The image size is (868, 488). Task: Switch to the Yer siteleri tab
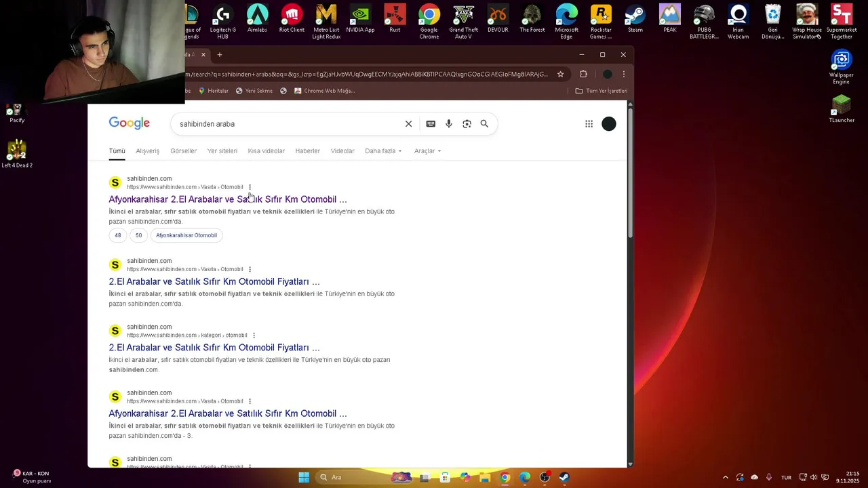pos(222,151)
